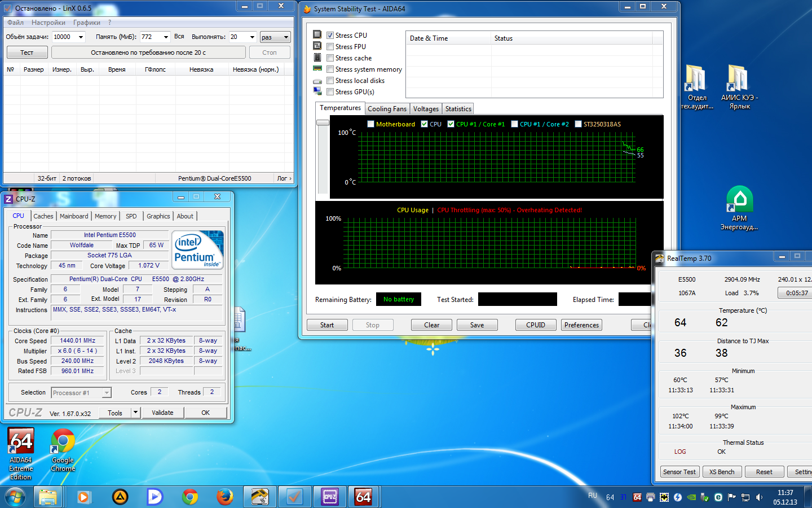This screenshot has width=812, height=508.
Task: Open the Отдел тех.аудит desktop folder
Action: [697, 87]
